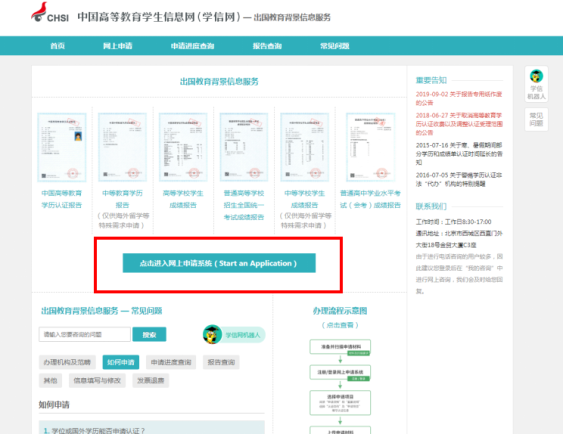
Task: Open the 2018-06-27 notice link
Action: point(459,124)
